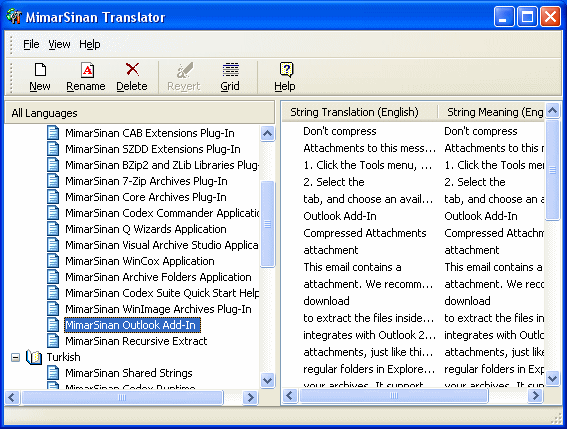The height and width of the screenshot is (429, 567).
Task: Click document icon beside CAB Extensions Plug-In
Action: 53,133
